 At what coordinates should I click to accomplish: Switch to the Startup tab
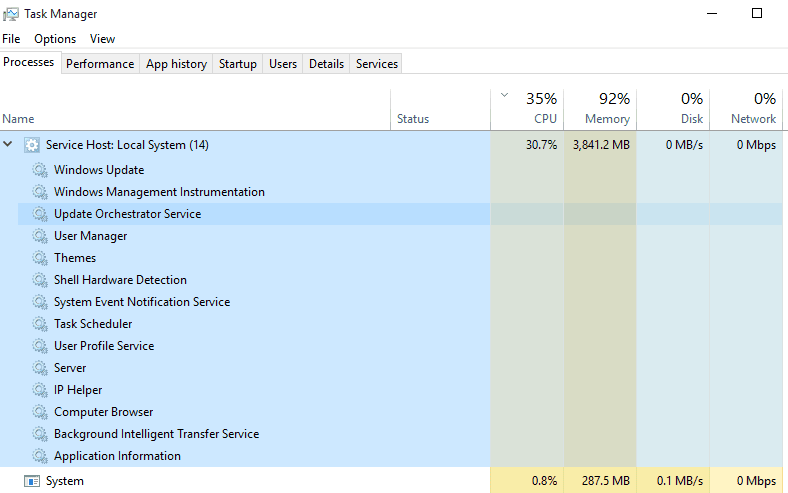coord(238,64)
